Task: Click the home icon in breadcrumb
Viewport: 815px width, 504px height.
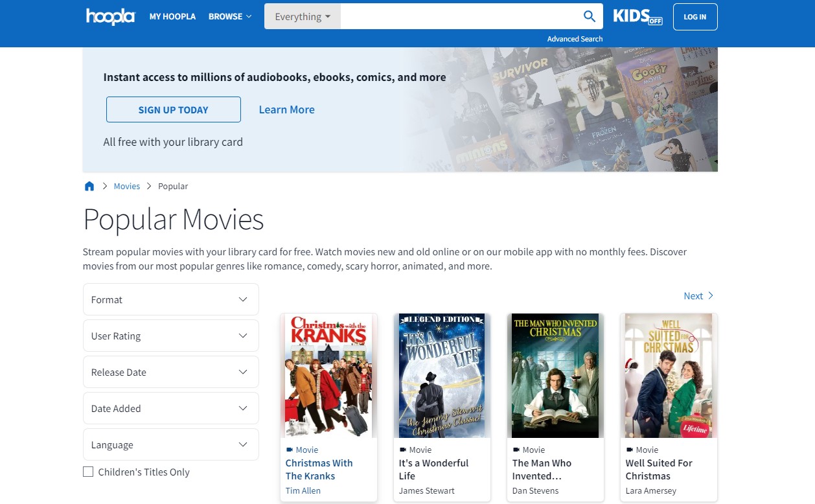Action: coord(89,187)
